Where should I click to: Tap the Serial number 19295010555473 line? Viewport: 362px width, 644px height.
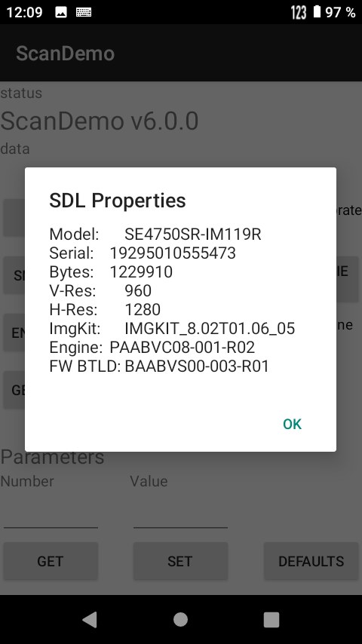(143, 253)
